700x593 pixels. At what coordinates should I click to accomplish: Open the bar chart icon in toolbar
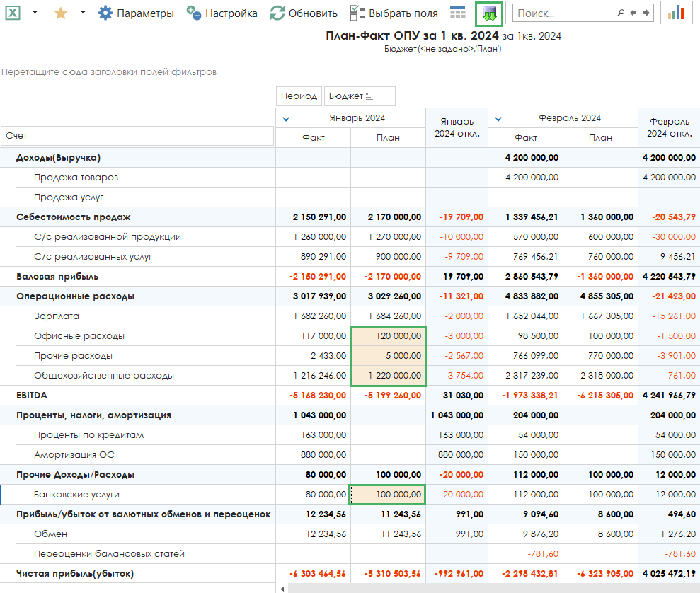click(676, 13)
